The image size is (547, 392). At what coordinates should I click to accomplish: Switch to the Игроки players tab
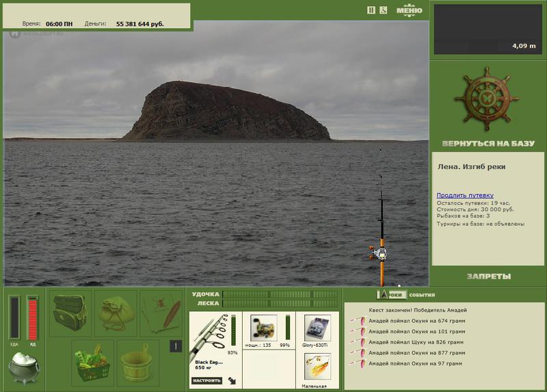[x=392, y=295]
